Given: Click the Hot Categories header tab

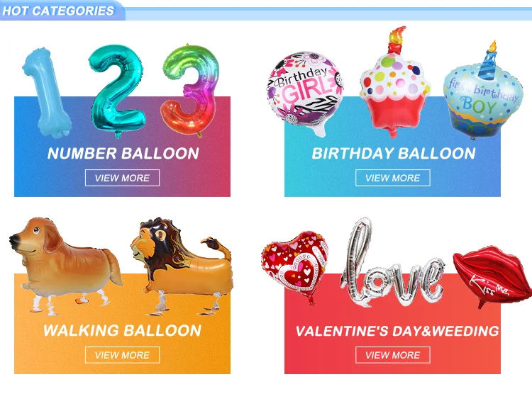Looking at the screenshot, I should click(x=58, y=11).
